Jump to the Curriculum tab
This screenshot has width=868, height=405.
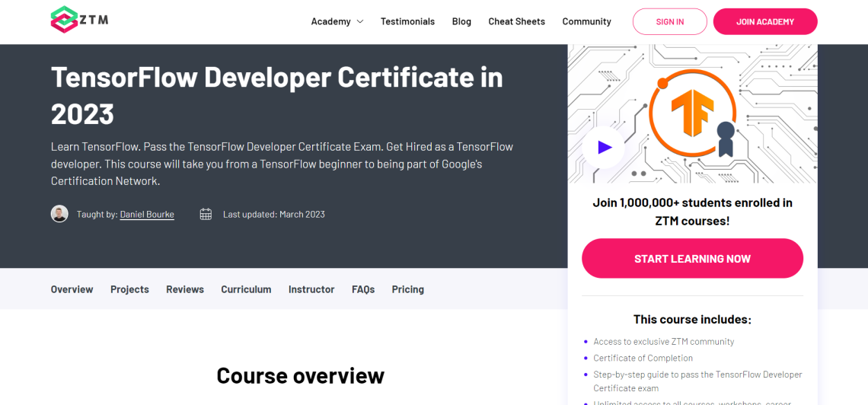(246, 289)
